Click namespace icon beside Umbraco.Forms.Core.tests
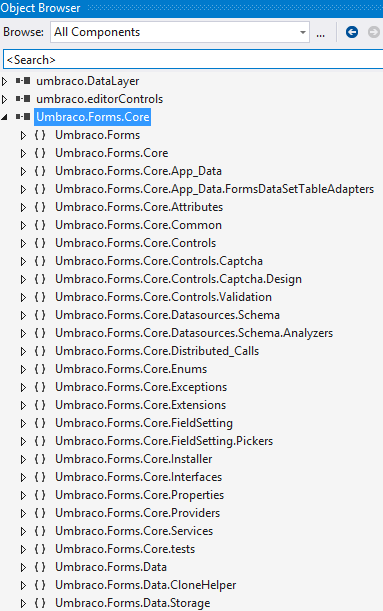 coord(40,549)
